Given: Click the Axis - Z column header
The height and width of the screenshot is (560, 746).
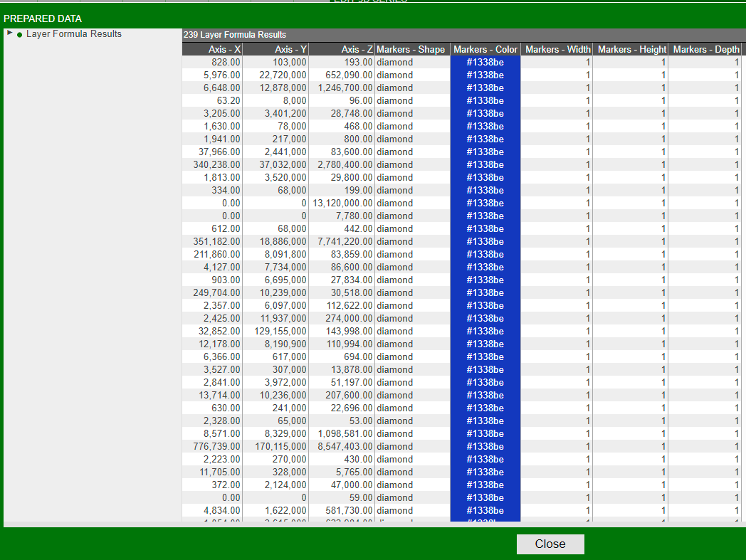Looking at the screenshot, I should (342, 49).
